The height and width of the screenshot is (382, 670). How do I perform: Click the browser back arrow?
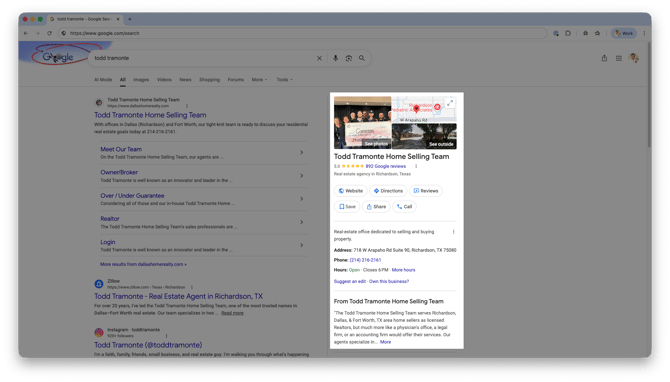click(x=26, y=33)
